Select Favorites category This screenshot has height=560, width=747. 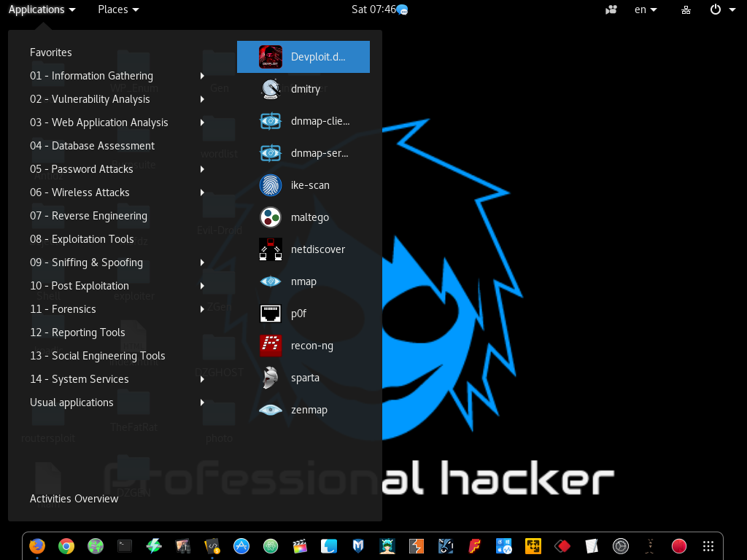point(51,52)
